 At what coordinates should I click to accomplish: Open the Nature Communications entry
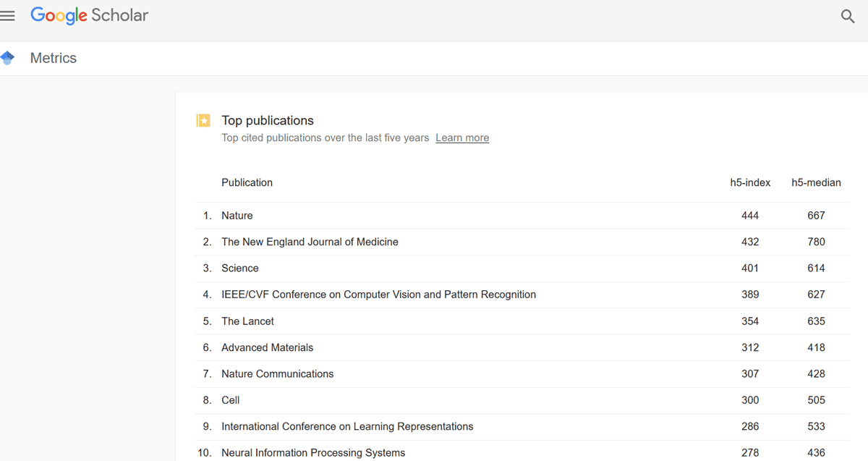(x=277, y=373)
